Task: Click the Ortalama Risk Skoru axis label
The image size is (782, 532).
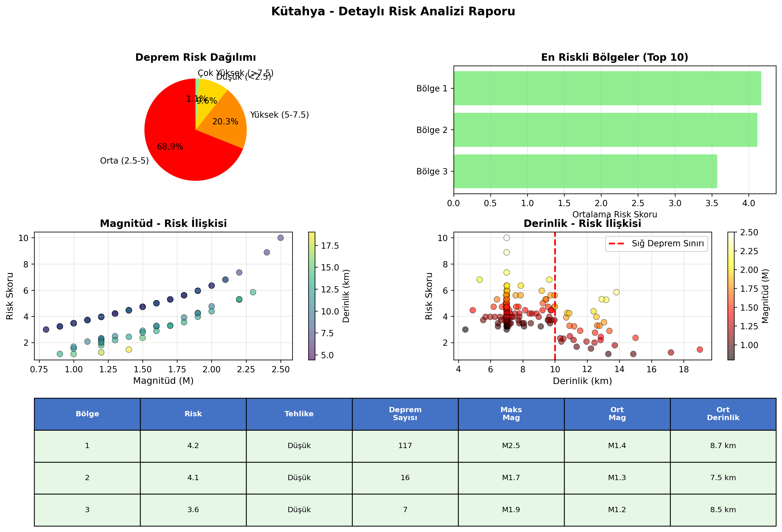Action: 615,214
